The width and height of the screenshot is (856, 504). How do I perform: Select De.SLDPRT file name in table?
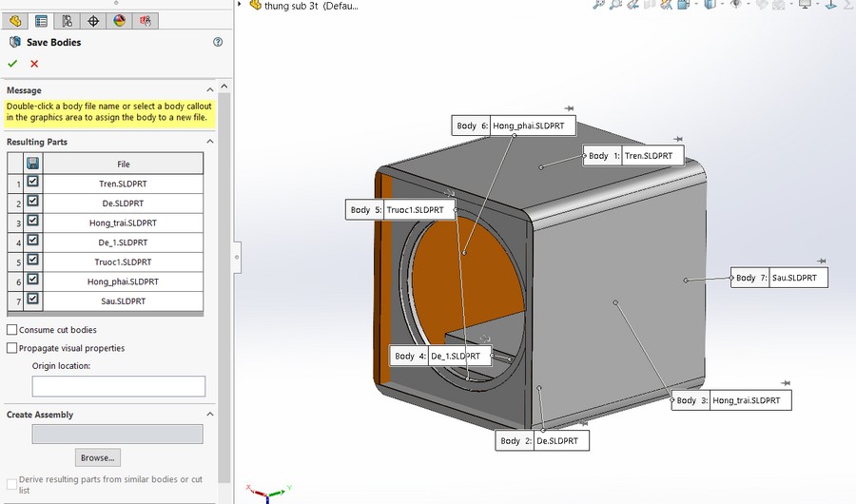click(123, 204)
